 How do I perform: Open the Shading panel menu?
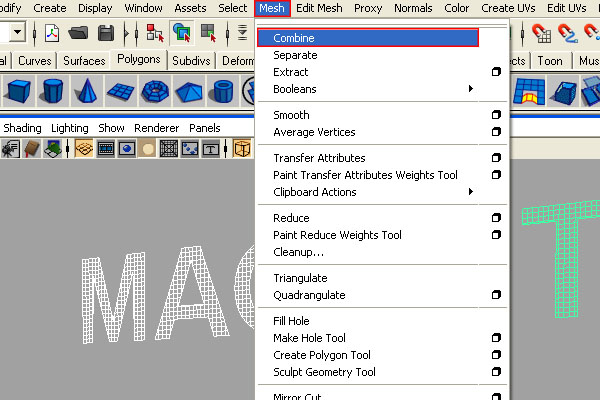pyautogui.click(x=22, y=128)
